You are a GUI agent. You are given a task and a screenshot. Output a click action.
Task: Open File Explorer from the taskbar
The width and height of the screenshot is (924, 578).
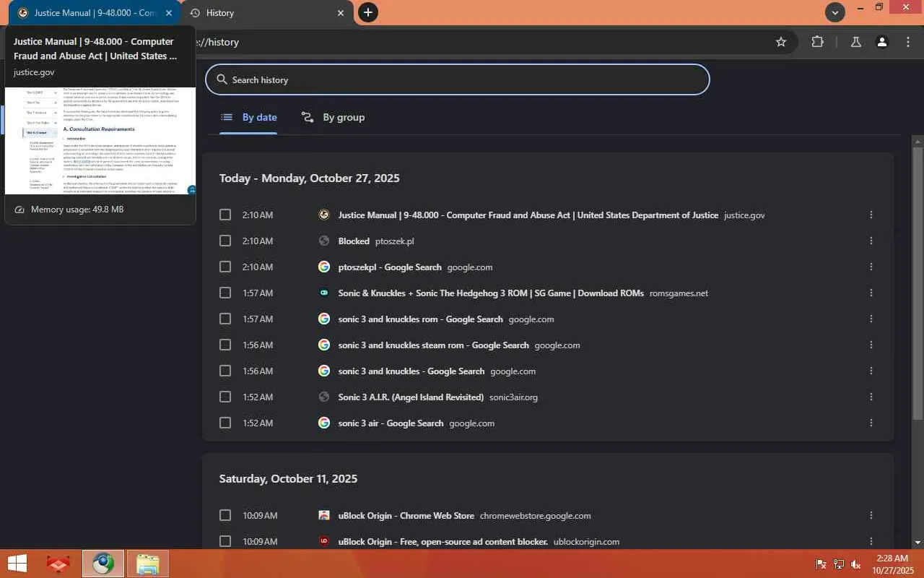[147, 564]
